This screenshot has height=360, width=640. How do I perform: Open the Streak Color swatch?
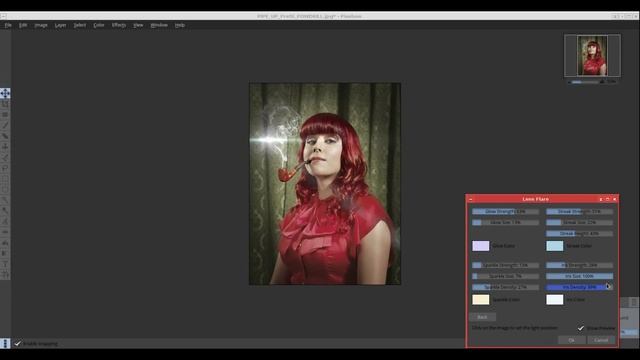click(x=555, y=246)
